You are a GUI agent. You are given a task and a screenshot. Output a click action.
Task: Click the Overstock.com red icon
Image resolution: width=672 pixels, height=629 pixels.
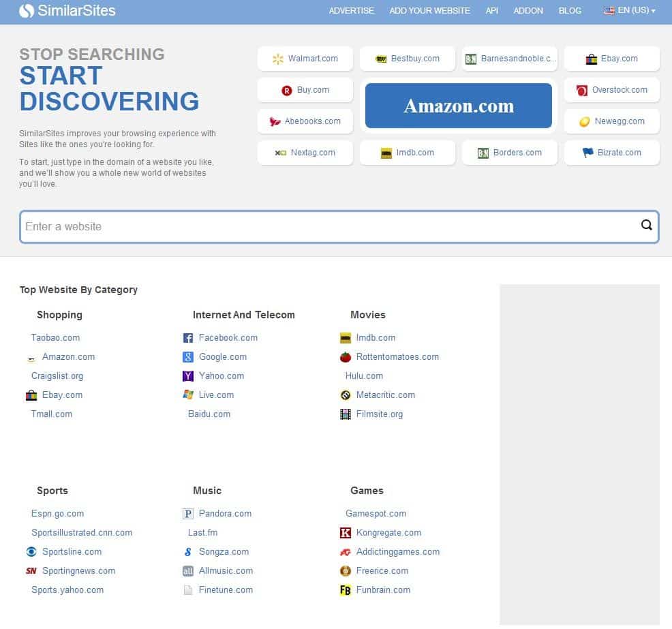point(581,91)
